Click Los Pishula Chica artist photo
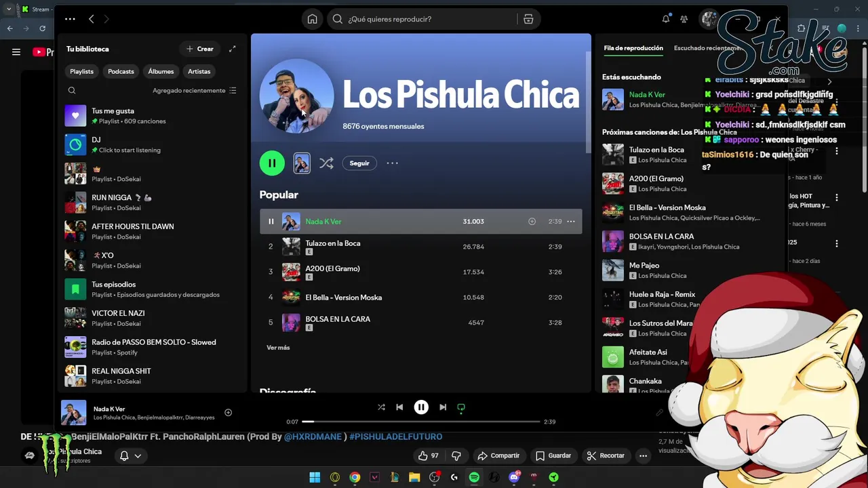Viewport: 868px width, 488px height. [x=296, y=96]
